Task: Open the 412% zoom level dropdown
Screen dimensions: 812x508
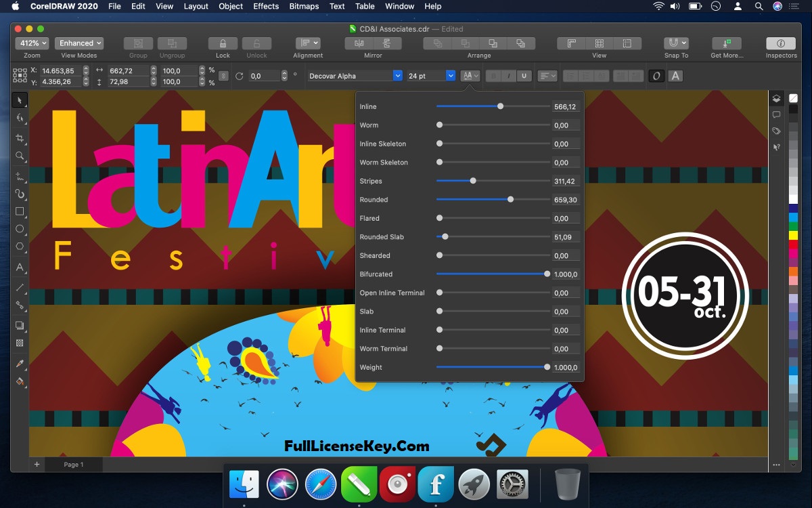Action: coord(32,43)
